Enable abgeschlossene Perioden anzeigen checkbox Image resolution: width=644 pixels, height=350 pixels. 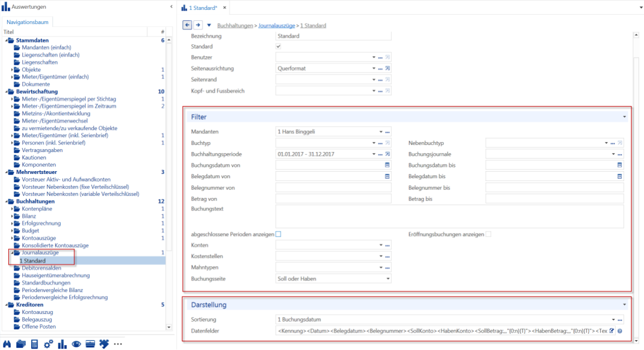coord(278,234)
